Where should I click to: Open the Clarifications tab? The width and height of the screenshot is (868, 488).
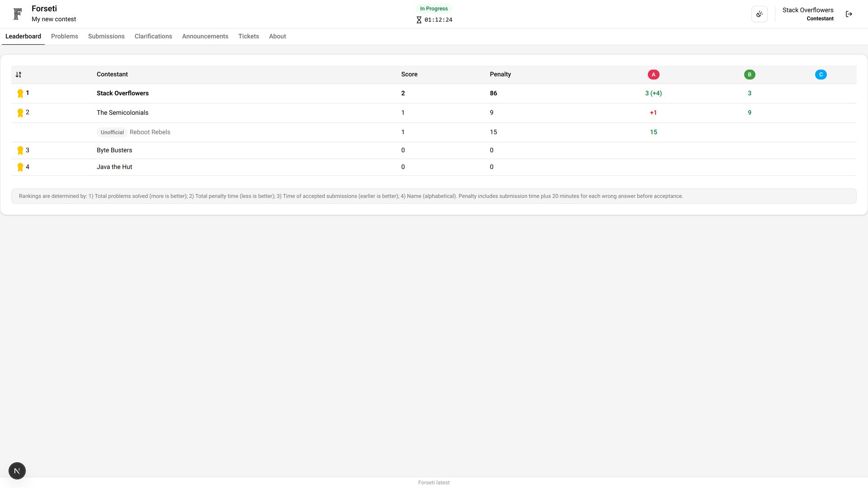pos(153,36)
